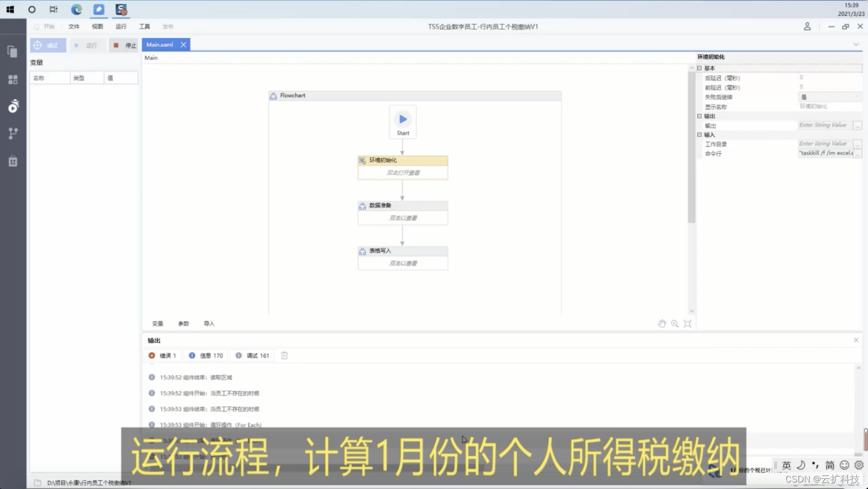The width and height of the screenshot is (868, 489).
Task: Open the debug bug sidebar icon
Action: click(x=14, y=106)
